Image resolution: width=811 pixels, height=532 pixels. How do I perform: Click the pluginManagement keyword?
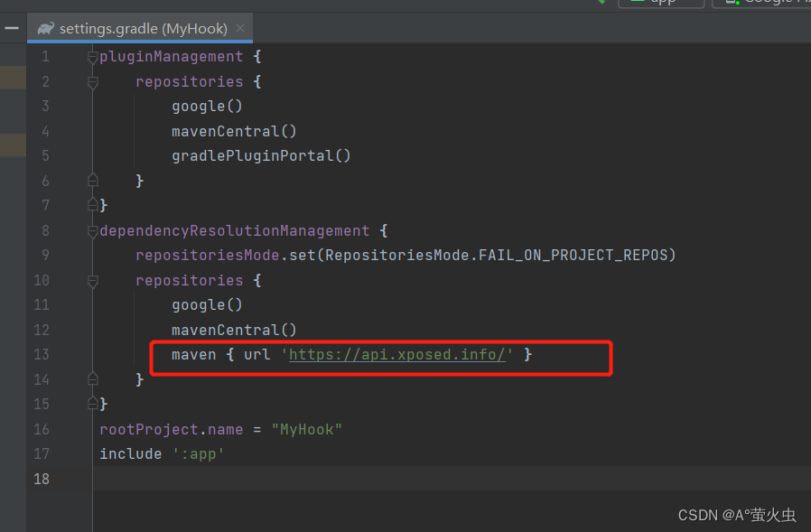(x=172, y=57)
